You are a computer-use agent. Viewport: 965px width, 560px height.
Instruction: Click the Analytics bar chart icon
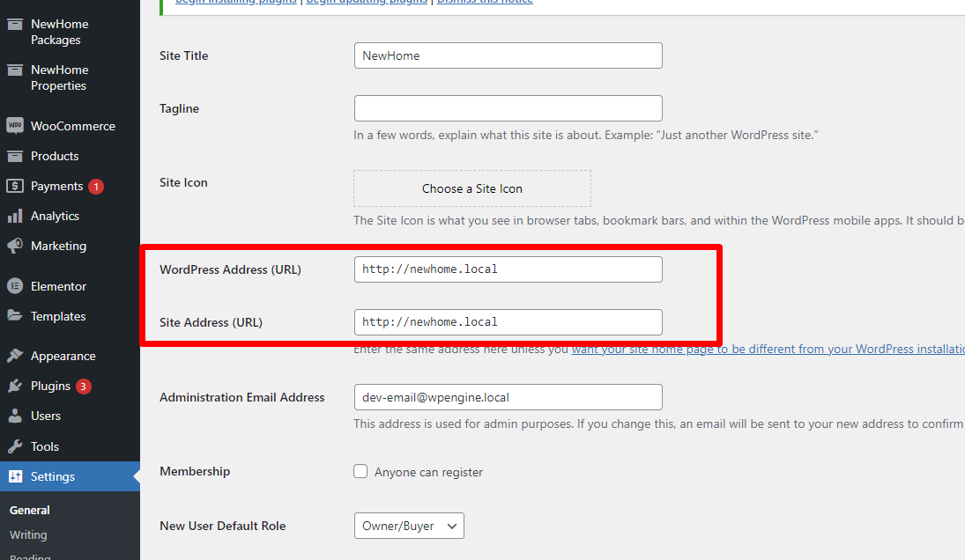point(15,216)
